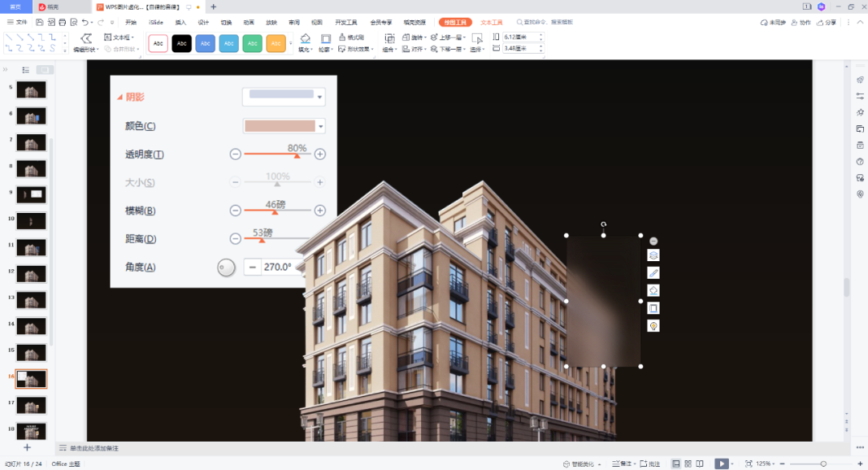Viewport: 868px width, 470px height.
Task: Insert a 文本框 text box
Action: [119, 37]
